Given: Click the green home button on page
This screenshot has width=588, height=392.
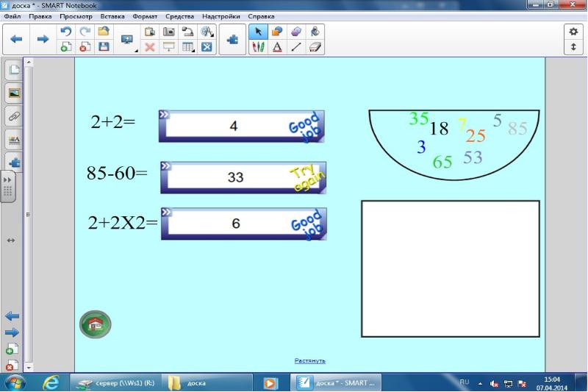Looking at the screenshot, I should point(95,324).
